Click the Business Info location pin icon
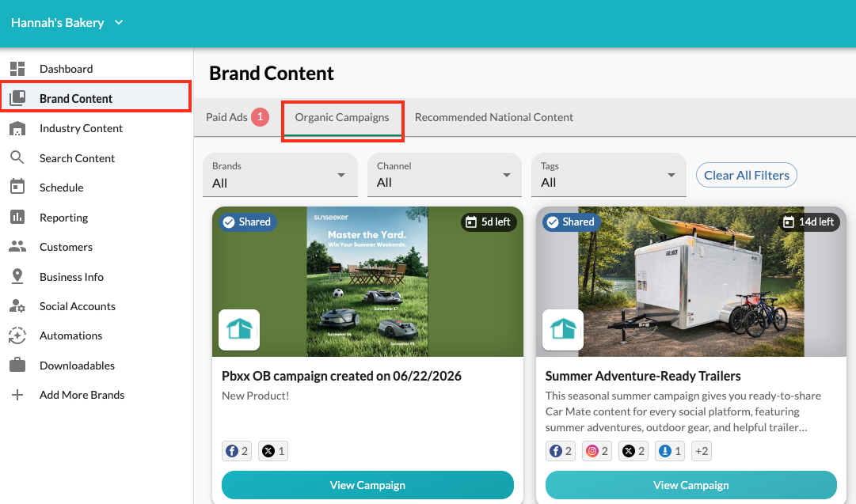This screenshot has width=856, height=504. [17, 277]
